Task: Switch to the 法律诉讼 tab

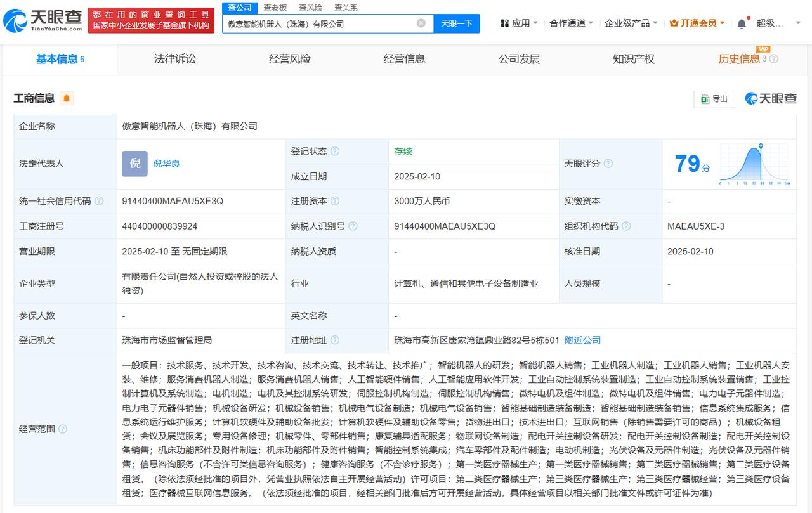Action: (x=175, y=59)
